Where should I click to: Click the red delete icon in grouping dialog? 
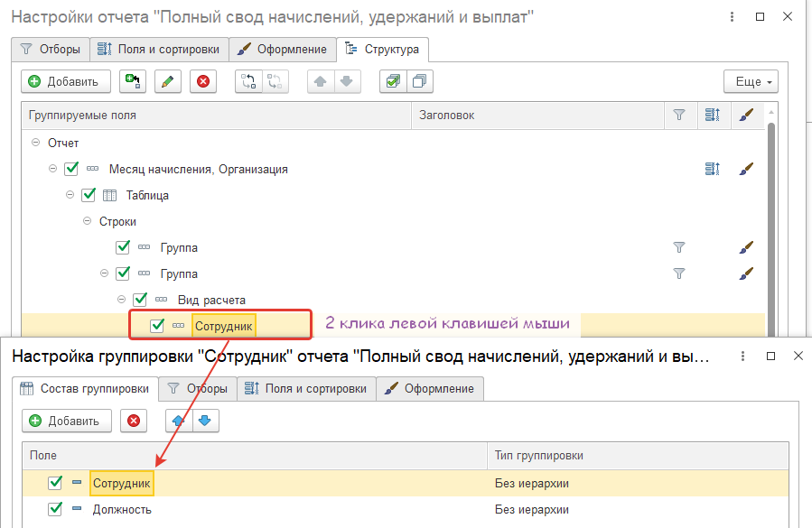[x=134, y=421]
